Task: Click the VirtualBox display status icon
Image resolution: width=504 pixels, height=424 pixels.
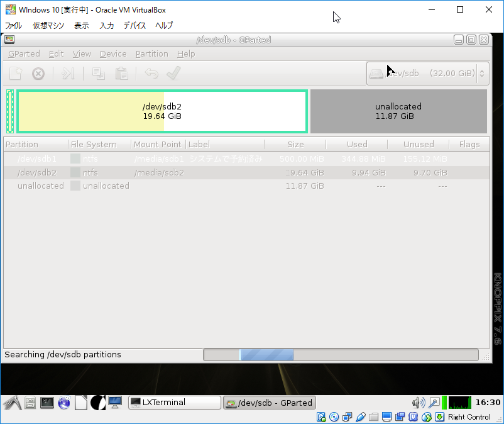Action: point(386,417)
